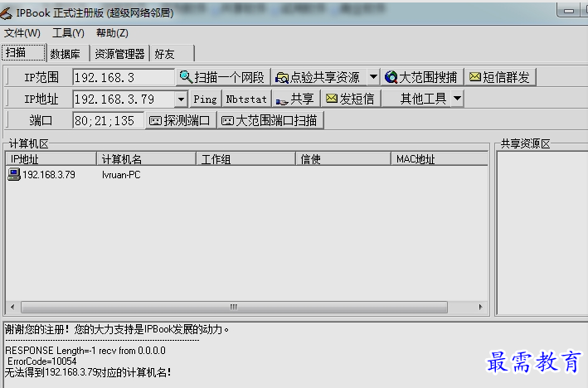
Task: Click the IPBook application icon in title bar
Action: 6,13
